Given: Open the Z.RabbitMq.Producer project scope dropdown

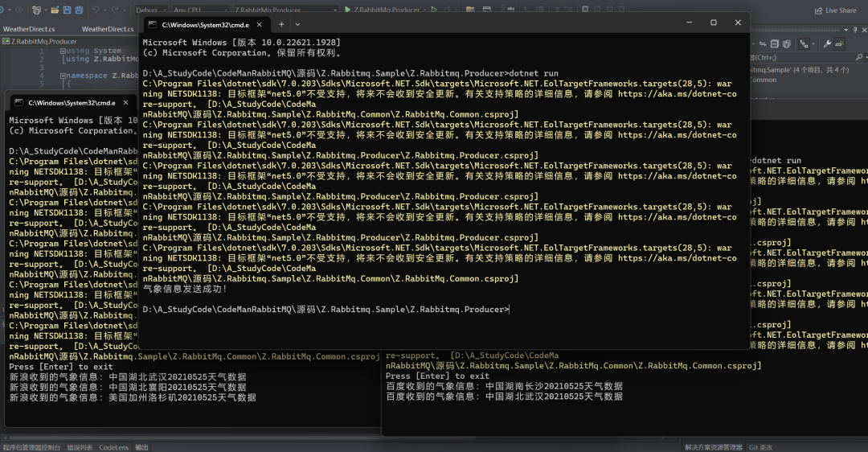Looking at the screenshot, I should click(x=69, y=42).
